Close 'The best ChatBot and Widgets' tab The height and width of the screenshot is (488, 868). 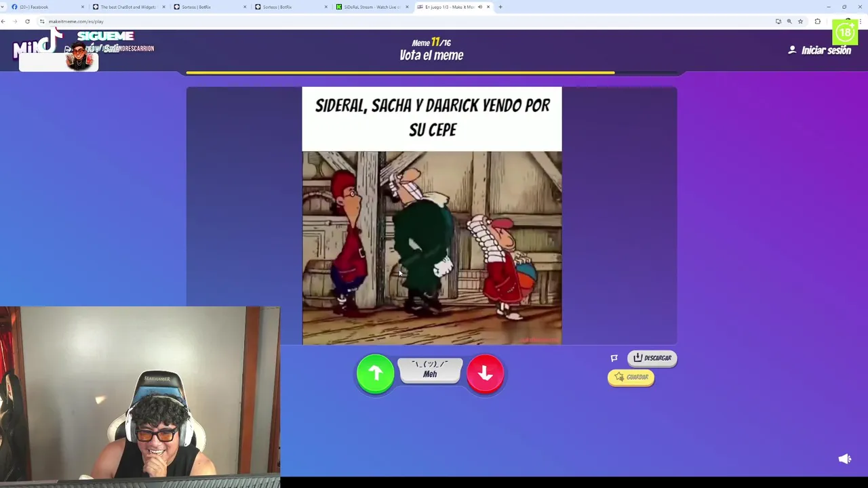tap(163, 7)
